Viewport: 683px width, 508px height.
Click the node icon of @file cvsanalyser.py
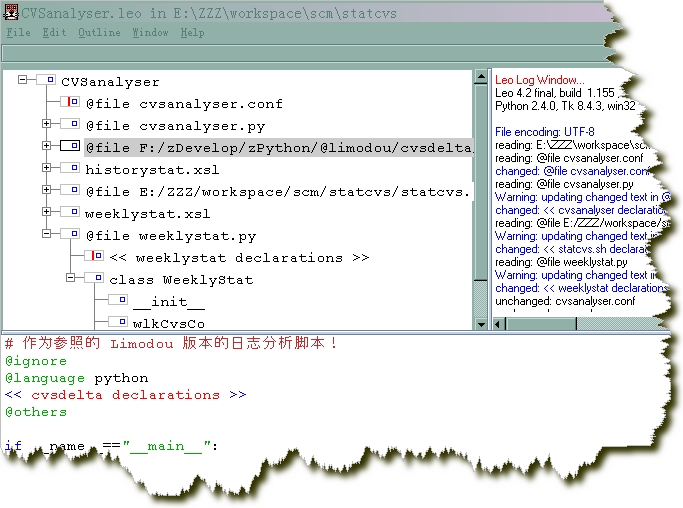click(x=70, y=124)
